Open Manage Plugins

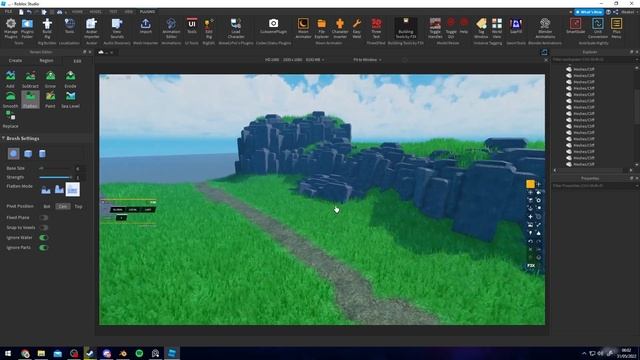pyautogui.click(x=11, y=28)
